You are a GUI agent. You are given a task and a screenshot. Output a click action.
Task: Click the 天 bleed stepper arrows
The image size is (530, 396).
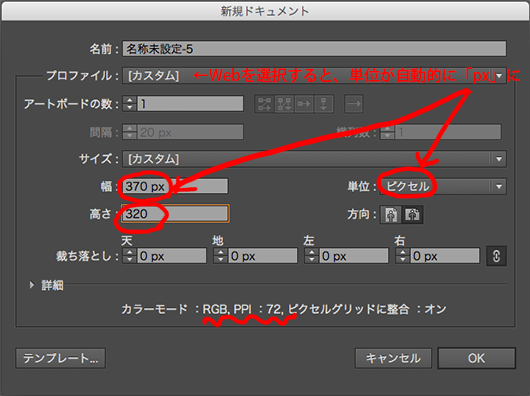tap(129, 256)
